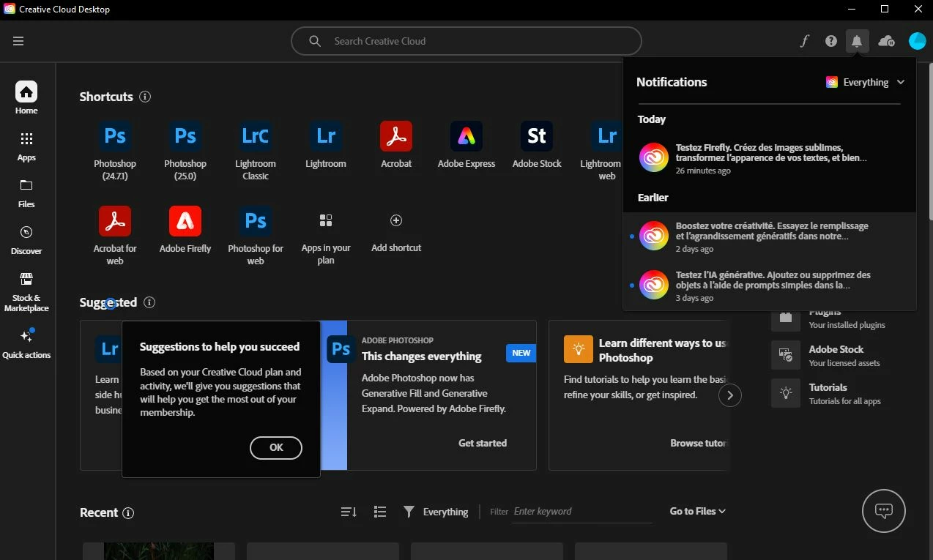
Task: Open Learn different ways Photoshop card
Action: (639, 395)
